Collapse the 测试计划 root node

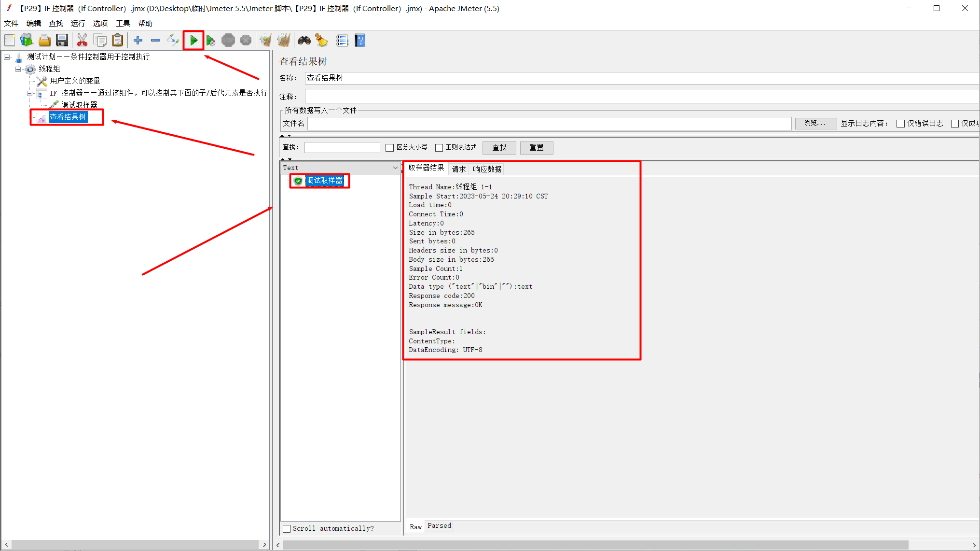[7, 57]
